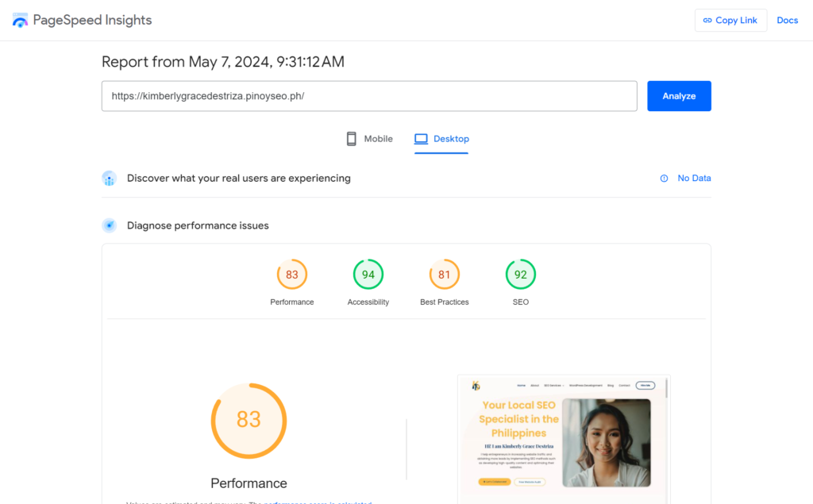
Task: Click the mobile phone icon
Action: (x=351, y=139)
